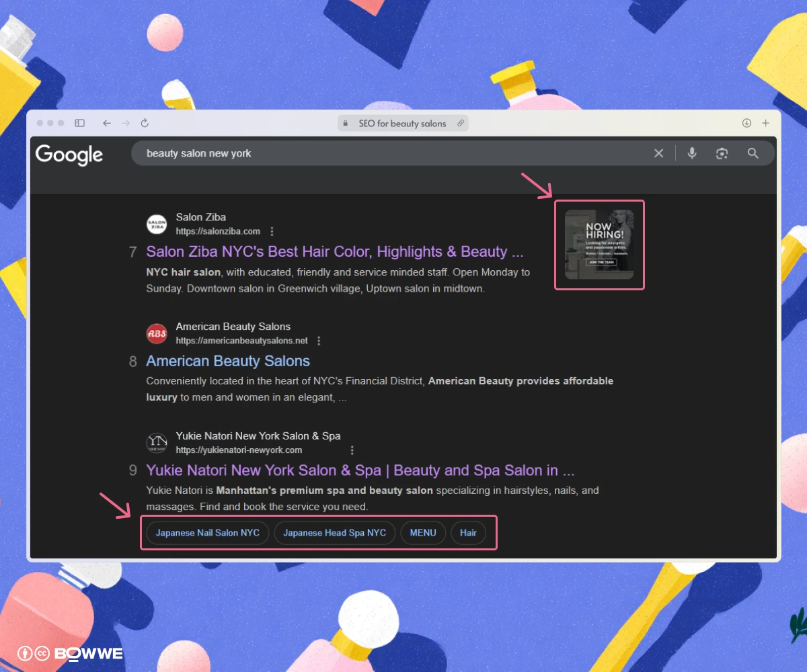The image size is (807, 672).
Task: Open Salon Ziba NYC's Best Hair Color result
Action: click(335, 252)
